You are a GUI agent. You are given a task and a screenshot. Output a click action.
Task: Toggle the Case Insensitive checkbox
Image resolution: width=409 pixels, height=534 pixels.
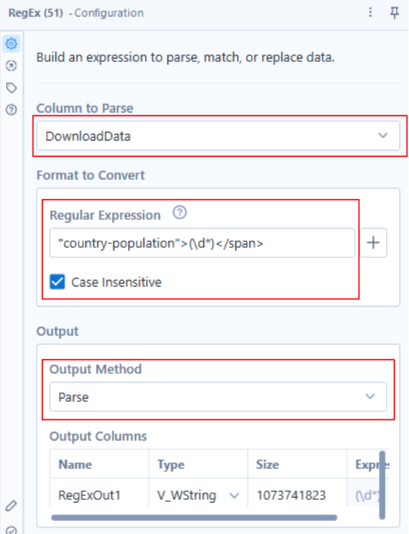click(57, 282)
